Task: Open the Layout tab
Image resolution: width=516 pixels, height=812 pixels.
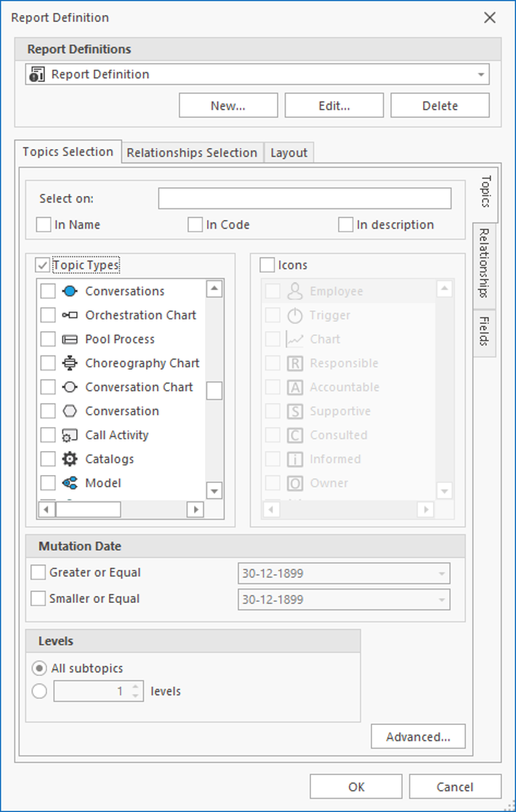Action: point(289,153)
